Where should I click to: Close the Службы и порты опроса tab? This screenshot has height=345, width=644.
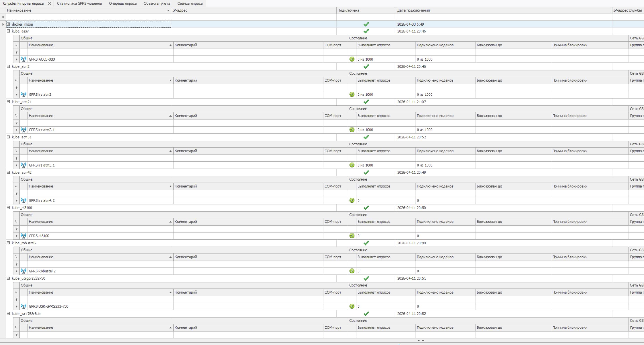(49, 4)
